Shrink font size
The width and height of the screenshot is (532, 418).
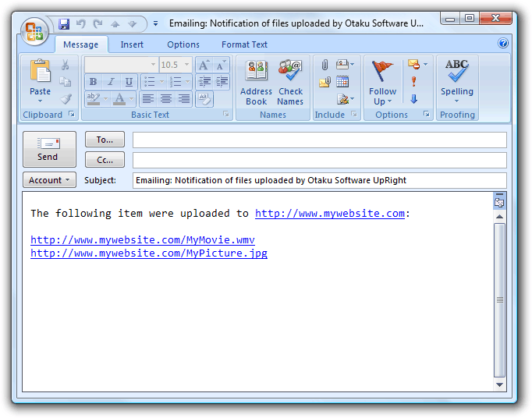[x=222, y=65]
